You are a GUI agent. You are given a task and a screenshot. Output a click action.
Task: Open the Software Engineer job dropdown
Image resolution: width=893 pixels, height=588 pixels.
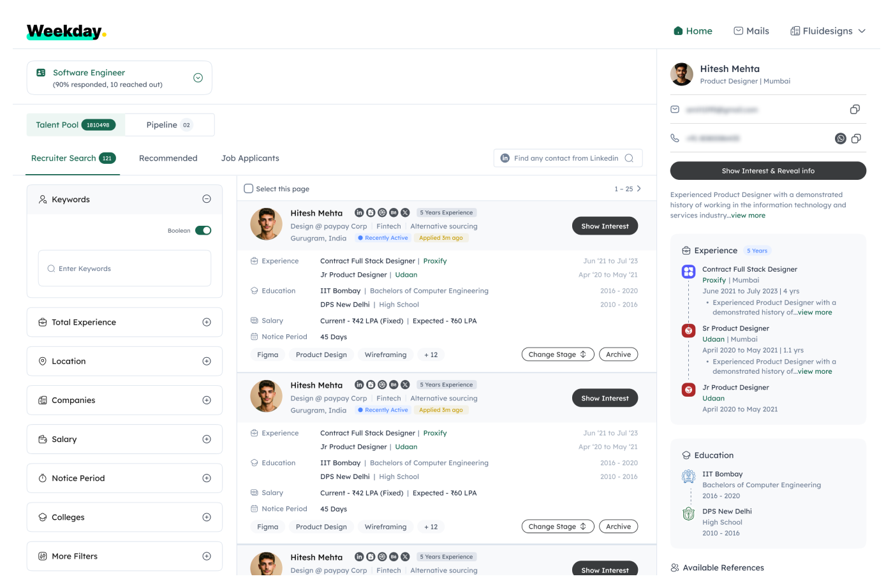[x=198, y=78]
